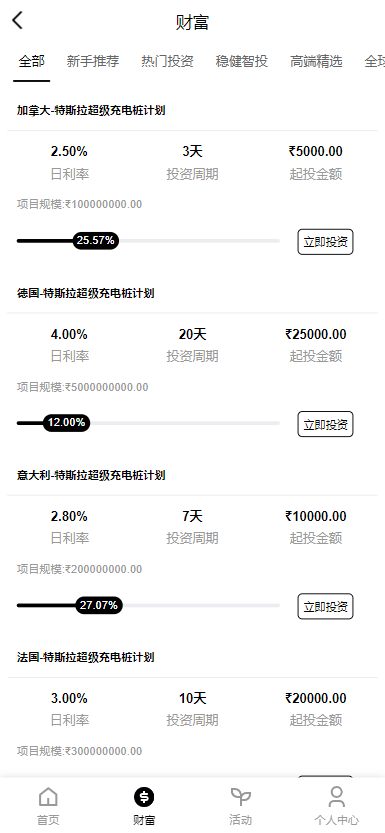Image resolution: width=385 pixels, height=833 pixels.
Task: Open 加拿大-特斯拉超级充电桩计划 title
Action: tap(91, 110)
